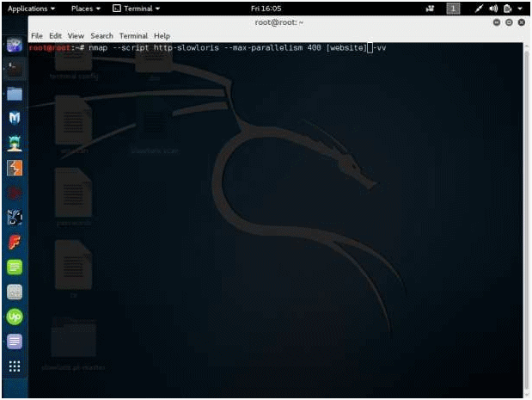The height and width of the screenshot is (400, 532).
Task: Click the volume icon in top bar
Action: point(494,8)
